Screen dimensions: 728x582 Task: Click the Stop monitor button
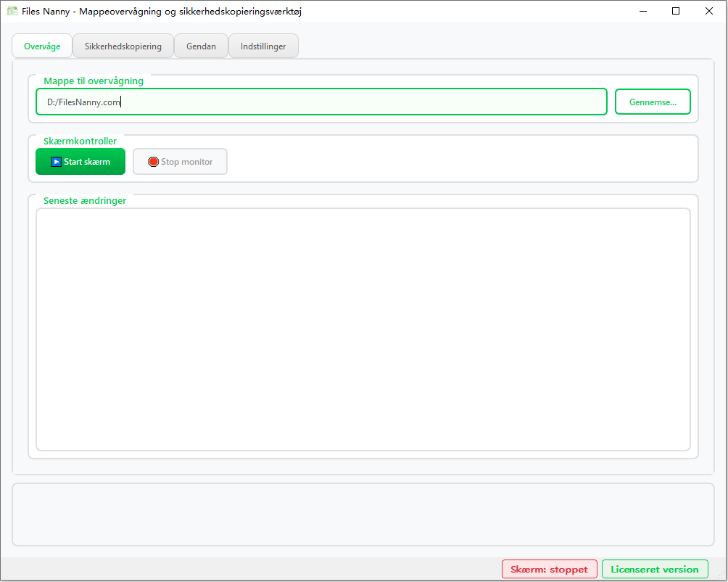(x=180, y=161)
